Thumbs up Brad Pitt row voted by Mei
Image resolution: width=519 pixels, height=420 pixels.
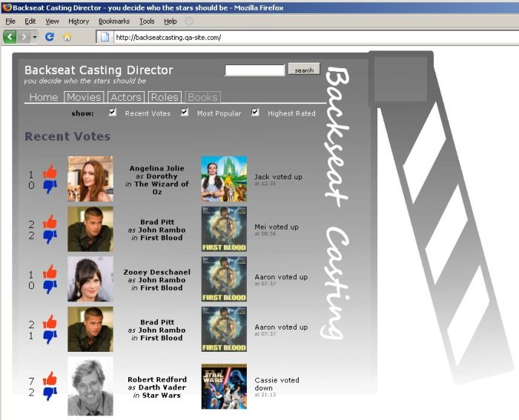[50, 222]
